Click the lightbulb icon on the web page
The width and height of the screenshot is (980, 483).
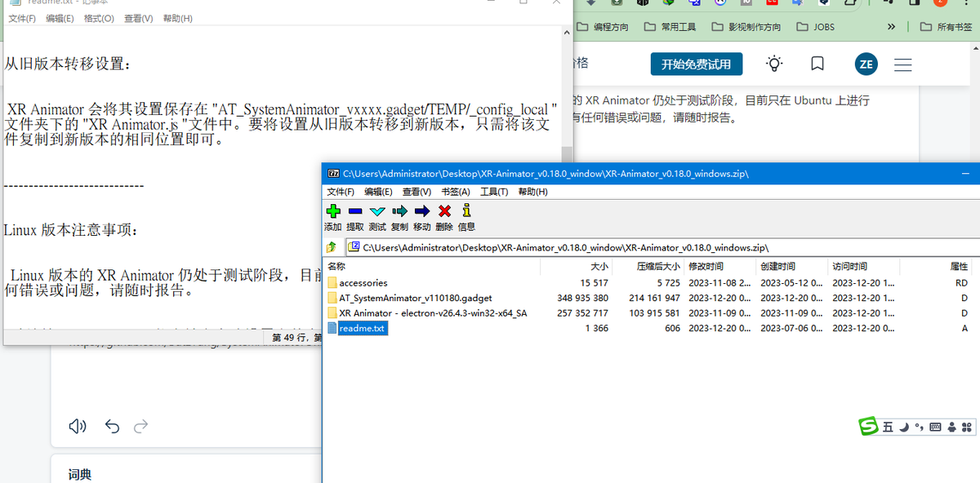coord(774,64)
